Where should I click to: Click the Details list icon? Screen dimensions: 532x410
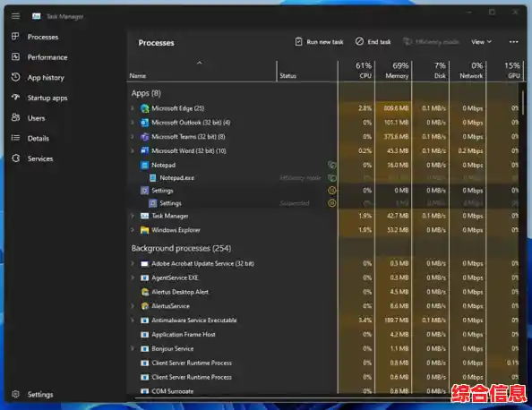15,138
